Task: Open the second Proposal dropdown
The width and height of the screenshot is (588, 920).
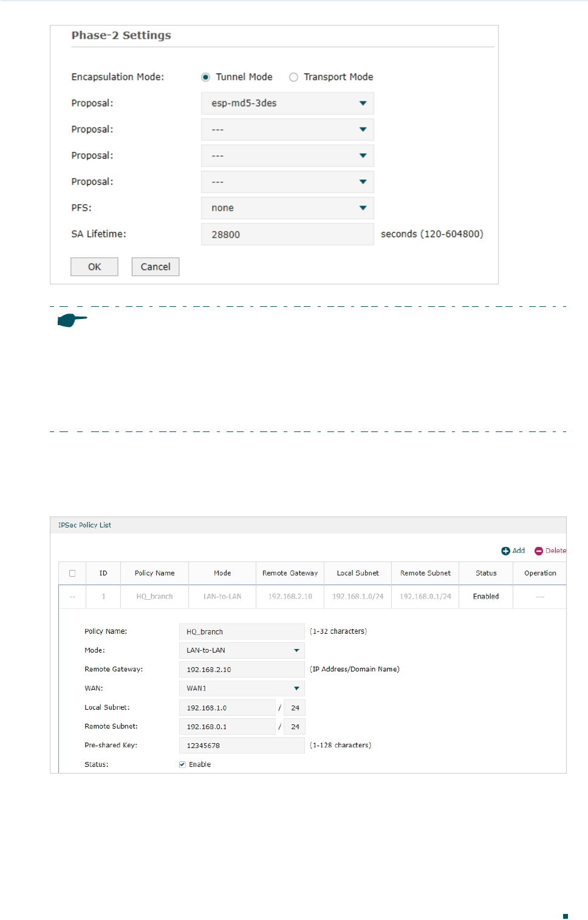Action: click(x=287, y=129)
